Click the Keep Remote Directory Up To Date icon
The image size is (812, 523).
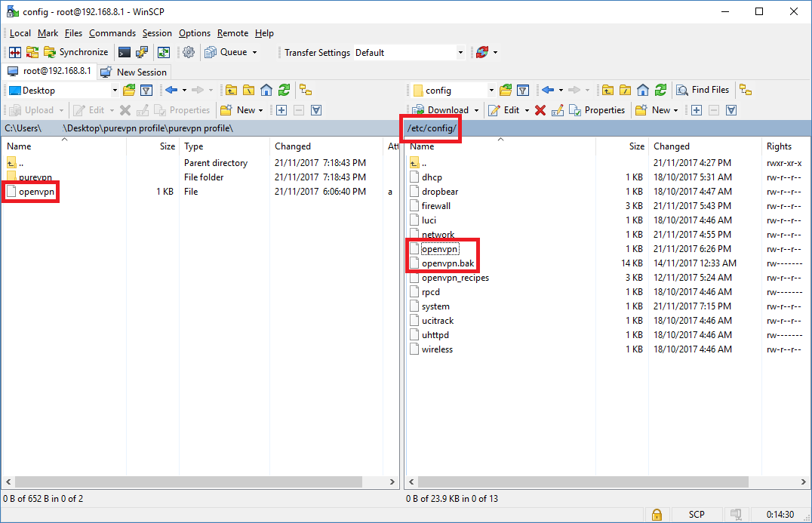pyautogui.click(x=164, y=52)
